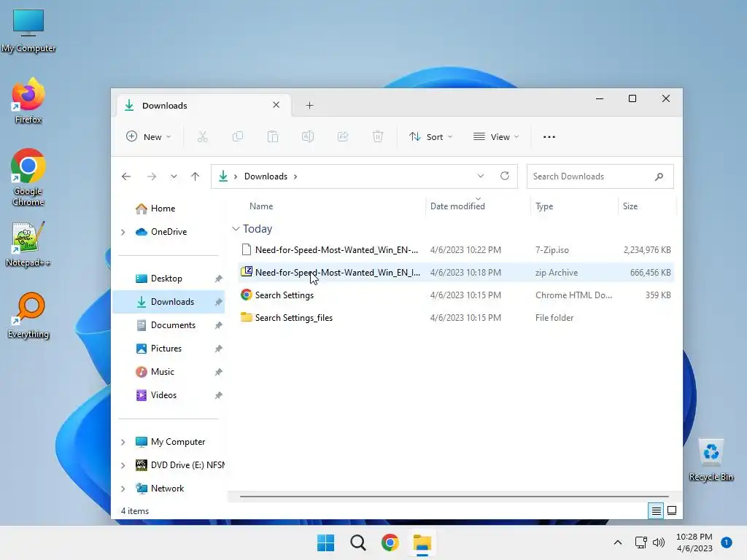This screenshot has height=560, width=747.
Task: Select My Computer desktop icon
Action: pos(28,31)
